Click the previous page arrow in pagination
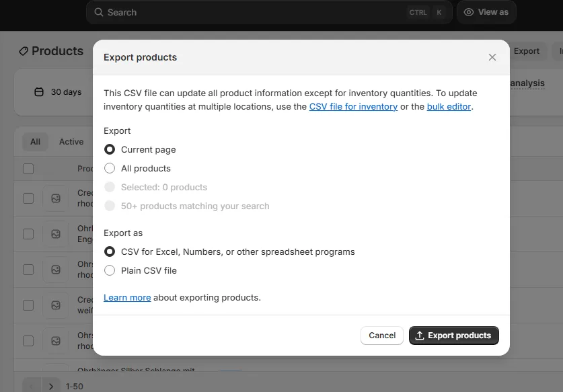563x392 pixels. (30, 385)
